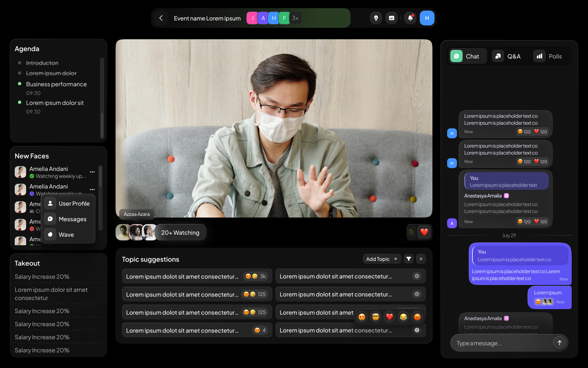Screen dimensions: 588x368
Task: Select the 'Business performance' agenda item
Action: [x=56, y=84]
